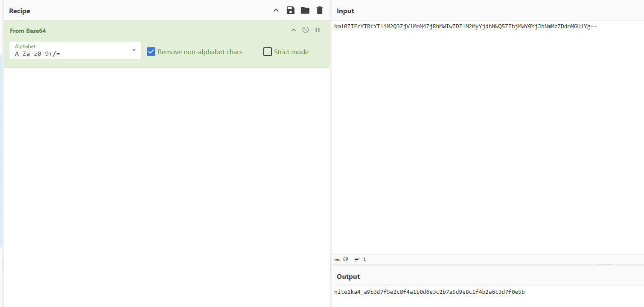
Task: Enable Strict mode checkbox
Action: point(268,52)
